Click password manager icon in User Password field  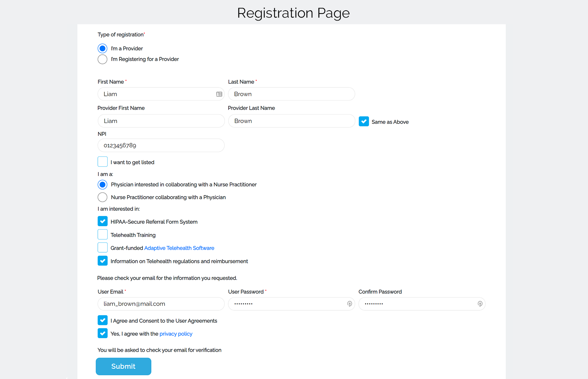(349, 304)
